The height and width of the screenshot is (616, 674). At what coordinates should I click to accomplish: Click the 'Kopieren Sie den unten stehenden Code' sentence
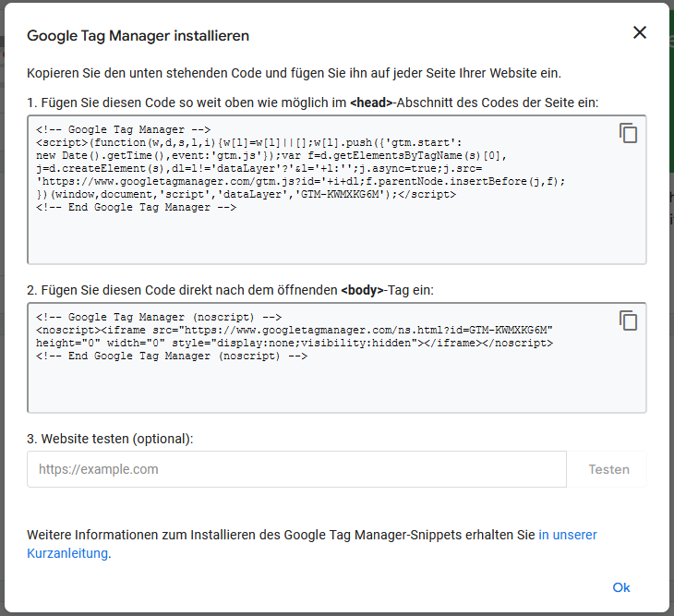(x=294, y=73)
